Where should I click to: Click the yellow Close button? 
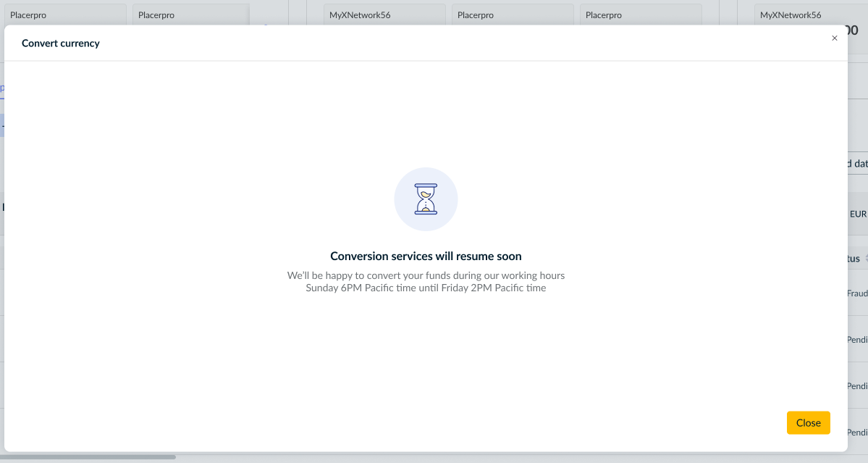coord(808,422)
